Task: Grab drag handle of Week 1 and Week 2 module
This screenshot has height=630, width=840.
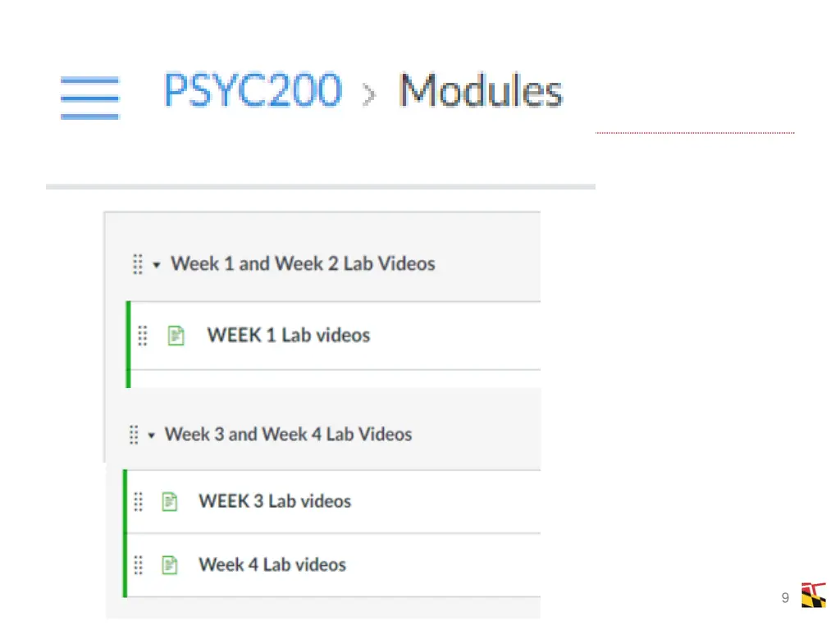Action: (138, 264)
